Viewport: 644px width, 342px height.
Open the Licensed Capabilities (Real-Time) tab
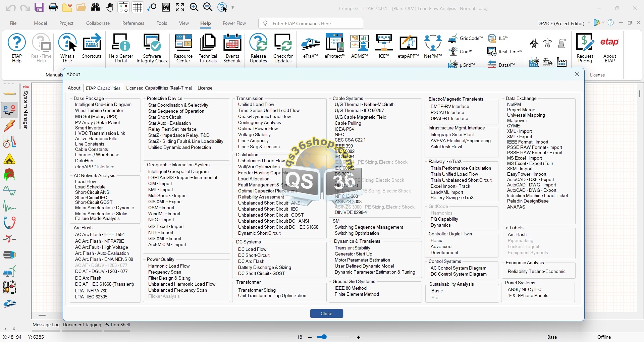pyautogui.click(x=159, y=88)
